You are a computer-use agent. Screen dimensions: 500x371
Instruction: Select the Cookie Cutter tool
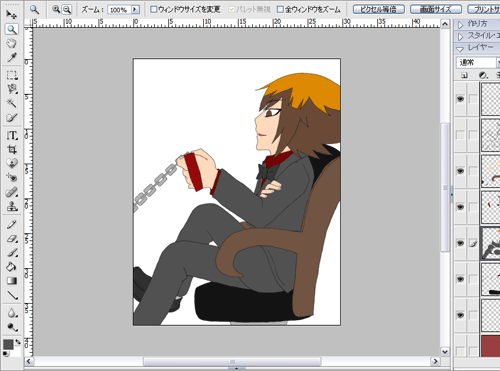coord(12,163)
